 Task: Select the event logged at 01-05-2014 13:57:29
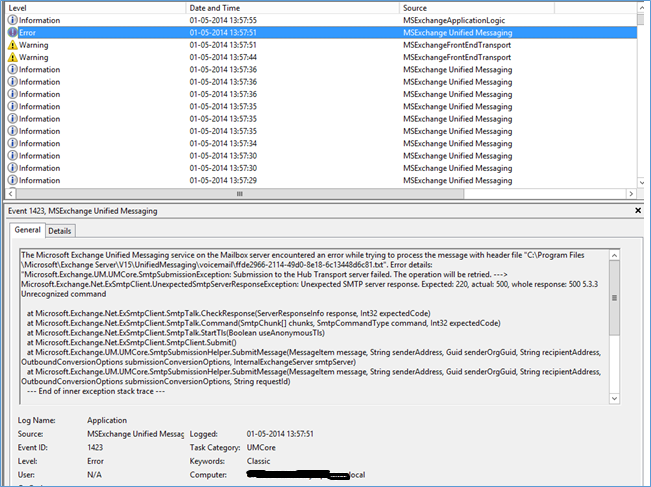tap(321, 180)
